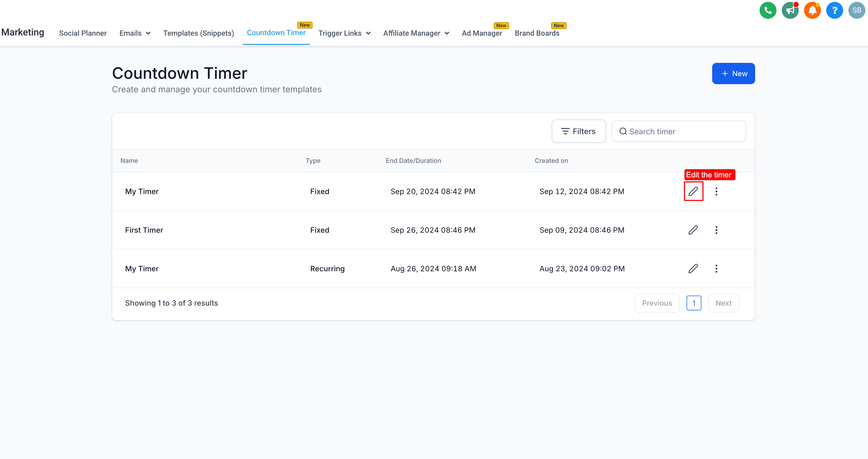Viewport: 868px width, 459px height.
Task: Expand the Emails dropdown
Action: coord(135,33)
